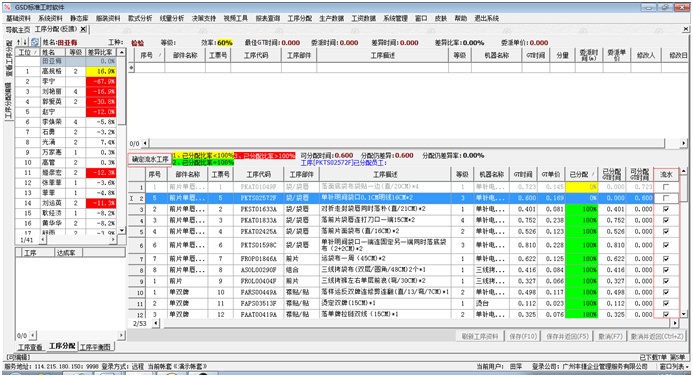Click right arrow of worker list horizontal scrollbar
693x377 pixels.
[x=113, y=240]
